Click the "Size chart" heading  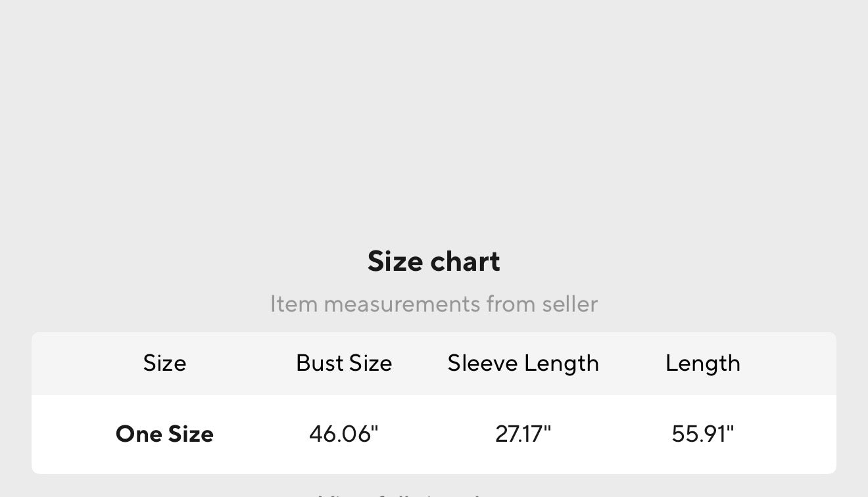click(x=433, y=261)
